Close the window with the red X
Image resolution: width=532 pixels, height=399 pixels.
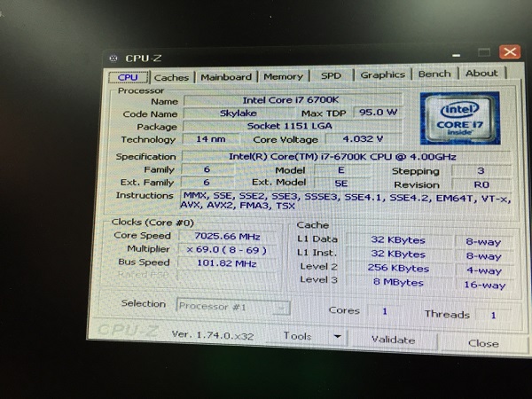tap(509, 52)
